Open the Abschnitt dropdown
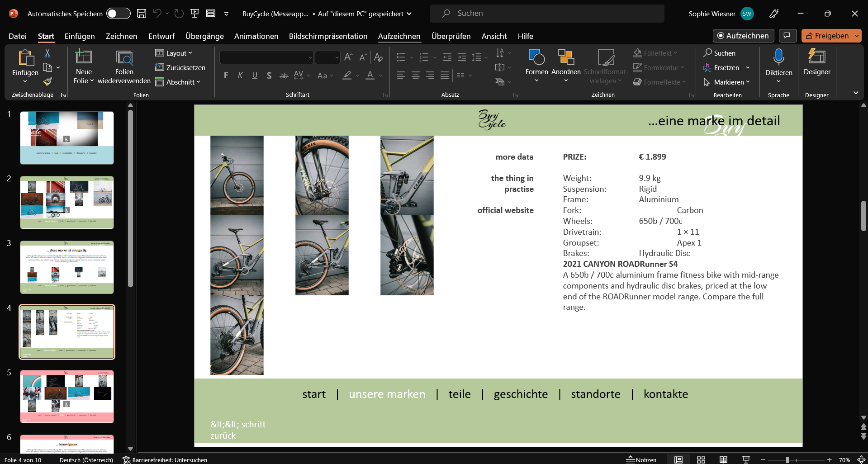The image size is (868, 464). click(178, 82)
